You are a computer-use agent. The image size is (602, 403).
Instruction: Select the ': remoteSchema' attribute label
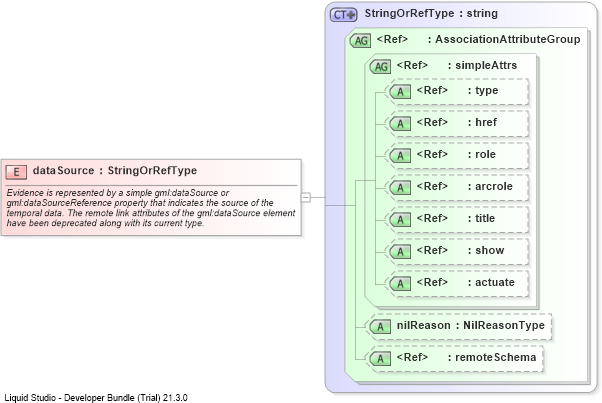pyautogui.click(x=492, y=357)
